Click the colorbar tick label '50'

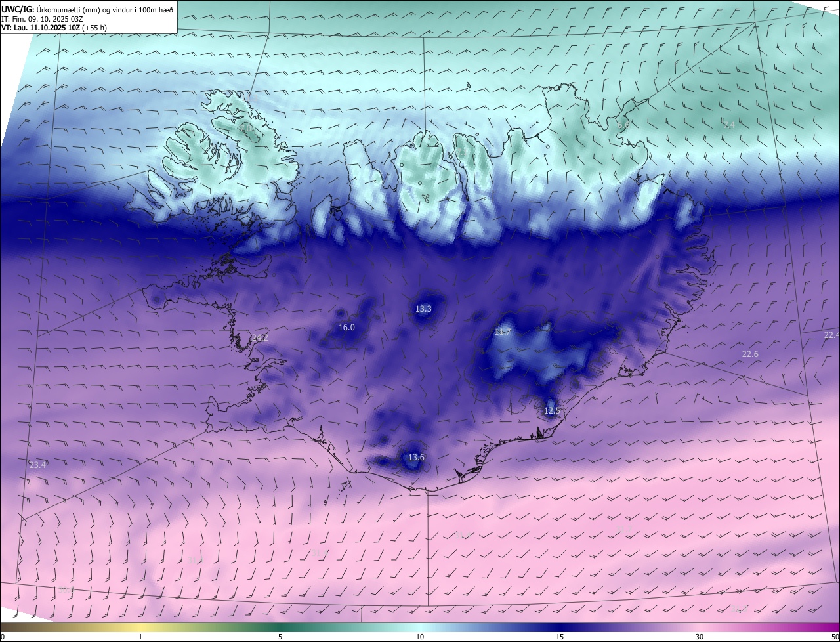(835, 637)
